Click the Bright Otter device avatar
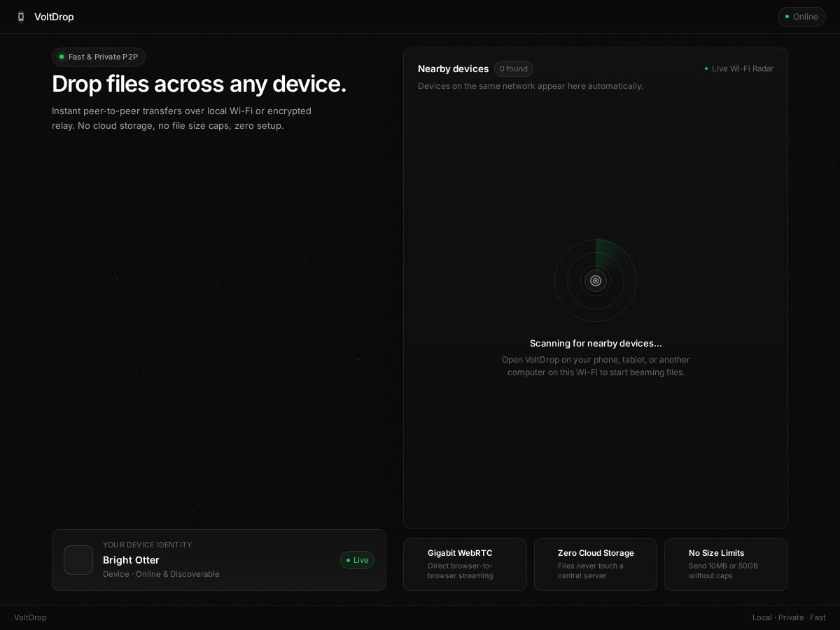The height and width of the screenshot is (630, 840). [x=78, y=560]
